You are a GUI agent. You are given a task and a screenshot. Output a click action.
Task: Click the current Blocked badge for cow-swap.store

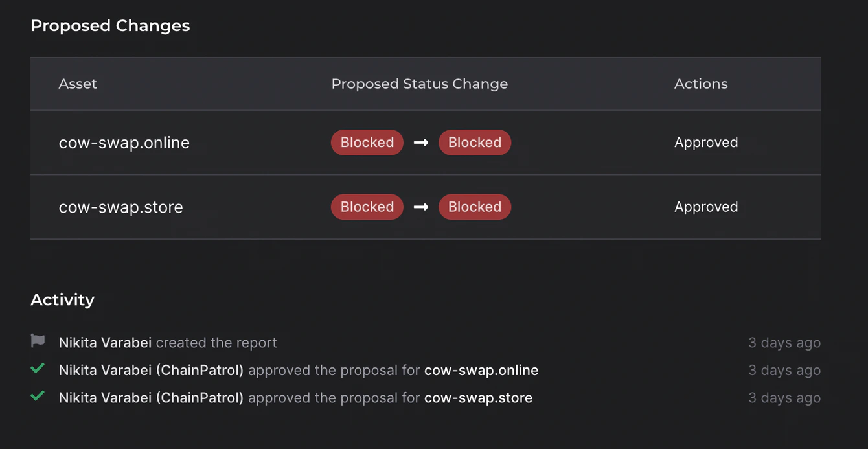(367, 207)
